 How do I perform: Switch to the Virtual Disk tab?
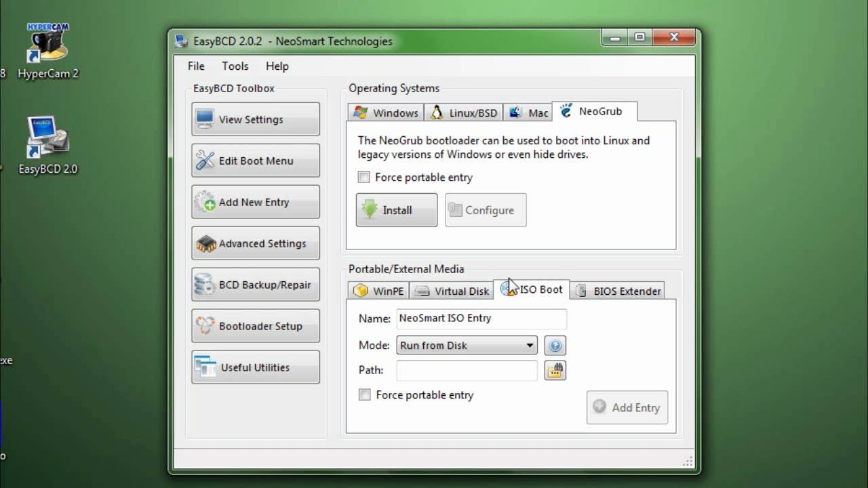452,291
